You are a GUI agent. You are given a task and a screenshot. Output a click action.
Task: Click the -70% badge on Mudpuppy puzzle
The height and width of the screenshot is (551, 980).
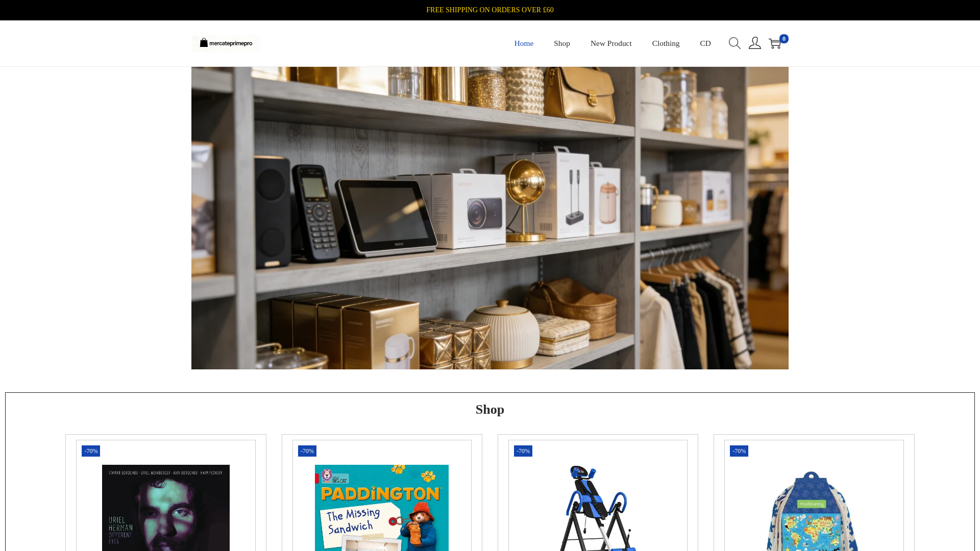[739, 451]
